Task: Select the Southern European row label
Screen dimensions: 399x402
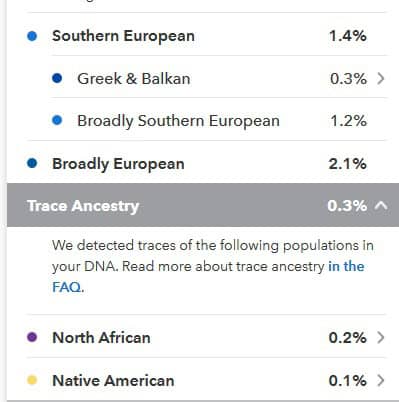Action: point(123,36)
